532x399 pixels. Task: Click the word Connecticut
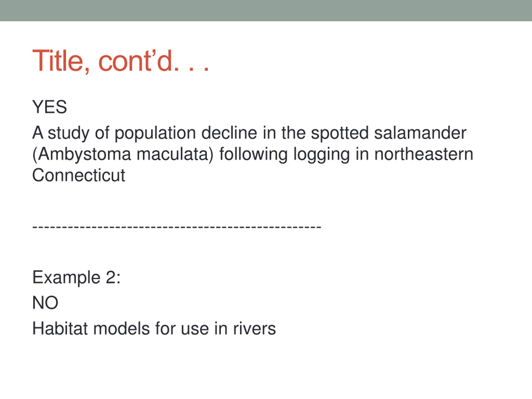pyautogui.click(x=79, y=175)
